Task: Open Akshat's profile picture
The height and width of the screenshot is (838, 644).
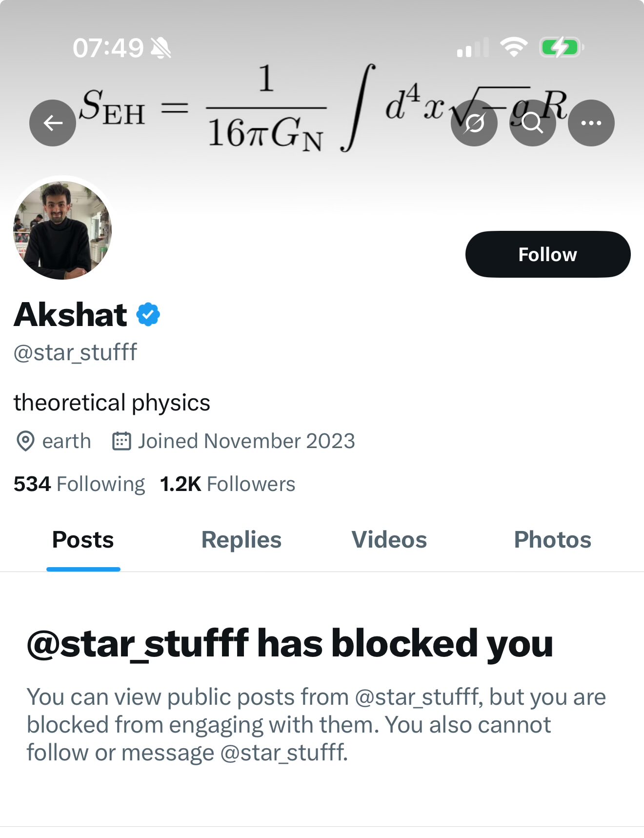Action: (62, 229)
